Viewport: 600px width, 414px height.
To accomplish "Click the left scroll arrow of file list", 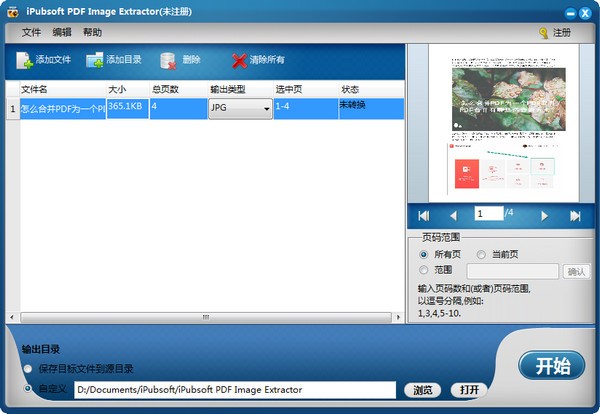I will click(12, 317).
